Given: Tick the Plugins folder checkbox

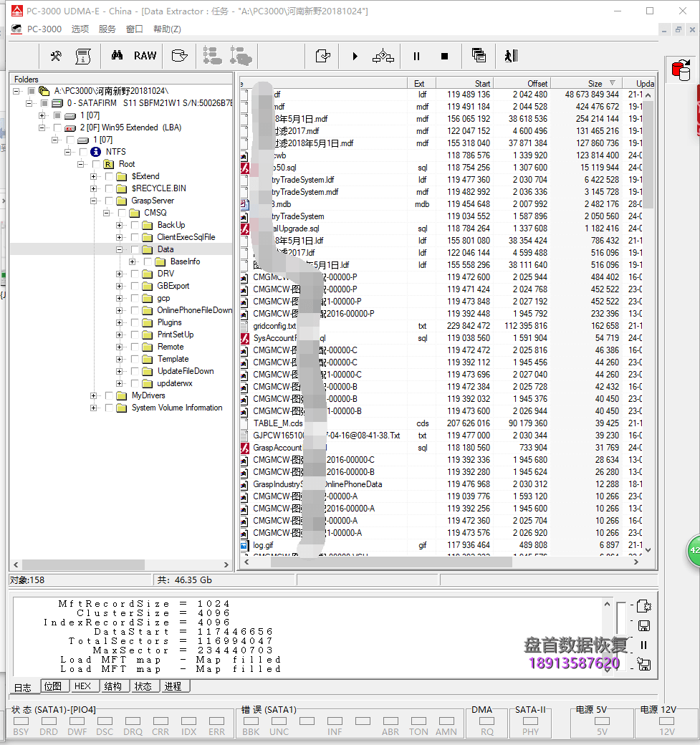Looking at the screenshot, I should pos(135,322).
